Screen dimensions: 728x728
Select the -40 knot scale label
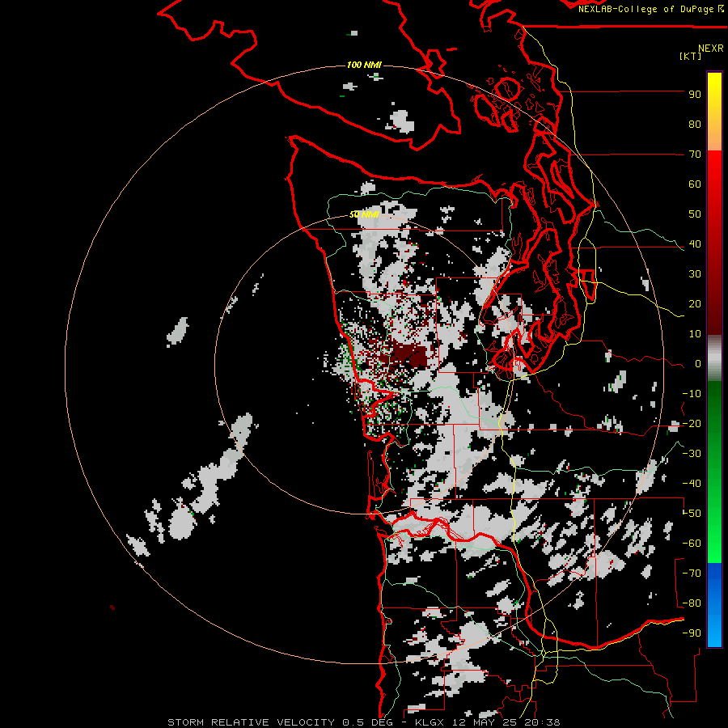[x=692, y=484]
